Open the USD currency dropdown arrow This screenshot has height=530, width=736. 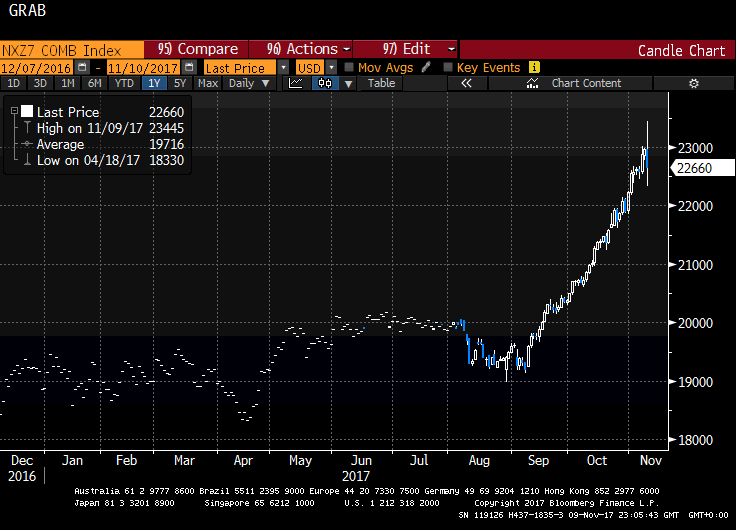331,67
